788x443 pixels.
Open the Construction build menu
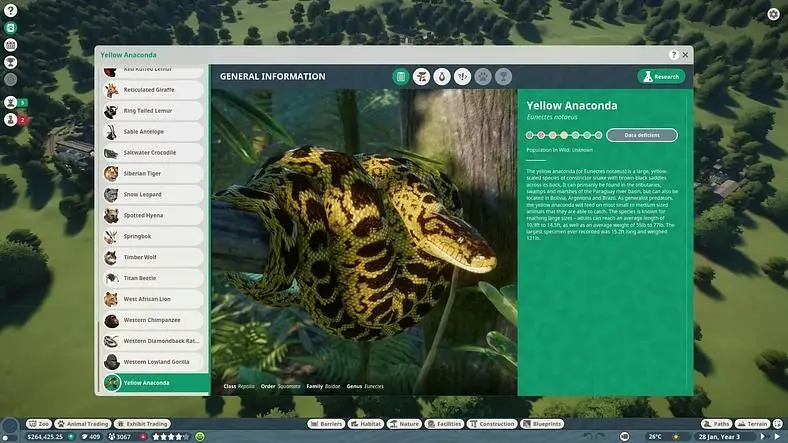click(492, 424)
